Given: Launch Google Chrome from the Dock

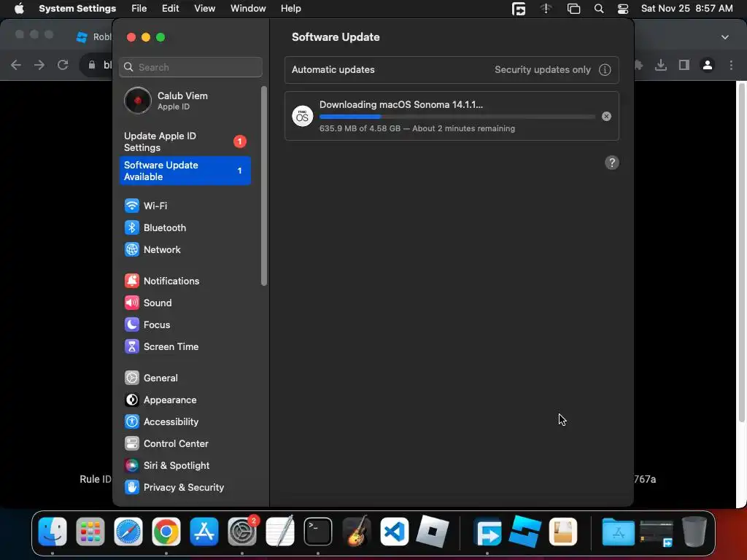Looking at the screenshot, I should click(x=166, y=532).
